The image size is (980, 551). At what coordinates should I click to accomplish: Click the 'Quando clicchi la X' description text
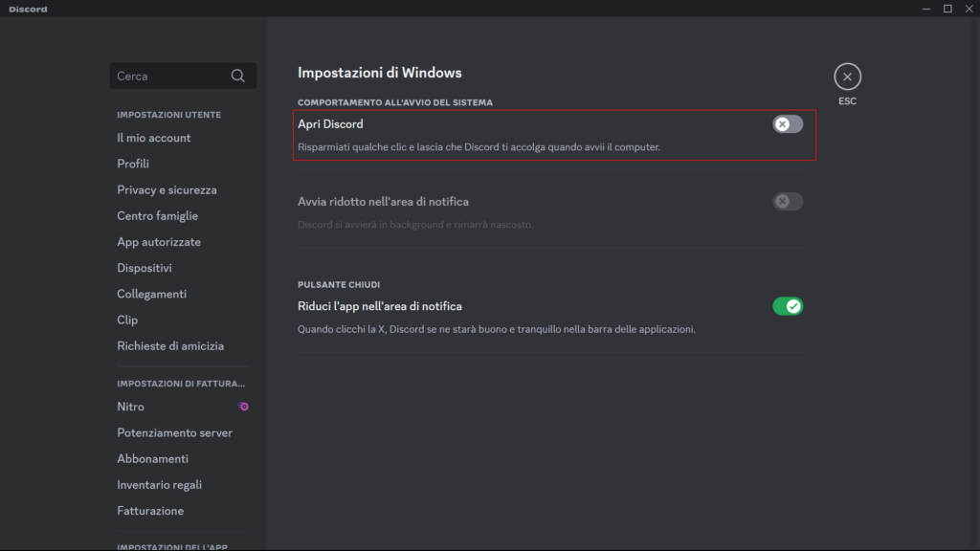[497, 329]
